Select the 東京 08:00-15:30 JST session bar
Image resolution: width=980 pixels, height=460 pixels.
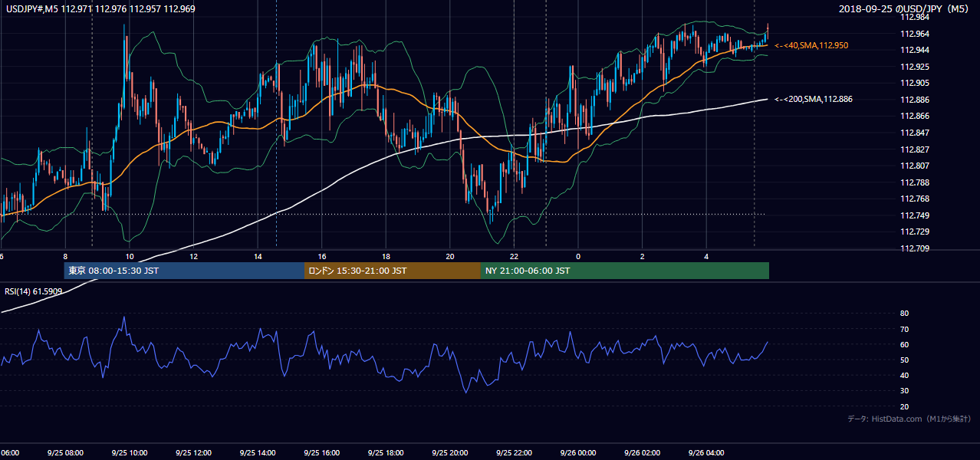coord(184,271)
